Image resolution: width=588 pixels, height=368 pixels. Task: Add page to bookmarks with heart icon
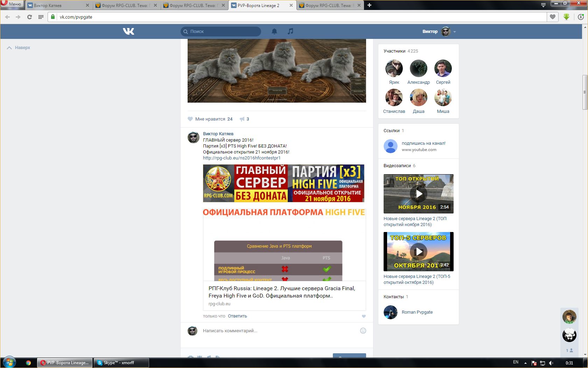(x=553, y=17)
